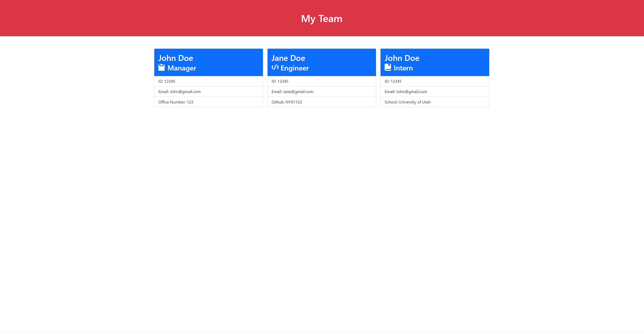Click the email Jane@gmail.com on Engineer card
644x333 pixels.
tap(292, 92)
